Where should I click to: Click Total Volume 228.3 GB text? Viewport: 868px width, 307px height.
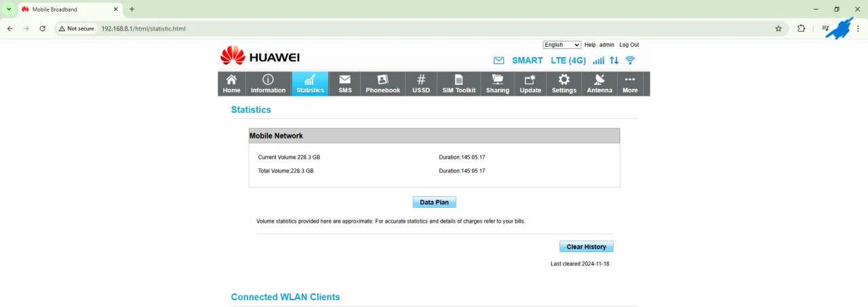pyautogui.click(x=286, y=171)
